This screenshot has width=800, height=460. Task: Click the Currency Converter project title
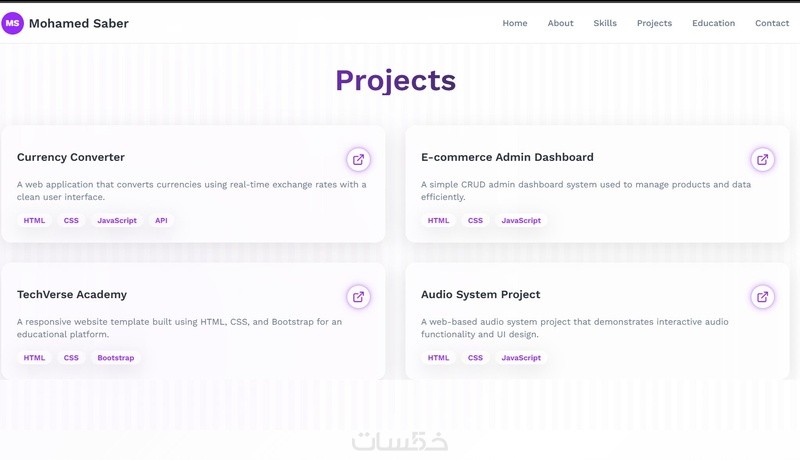click(x=71, y=157)
